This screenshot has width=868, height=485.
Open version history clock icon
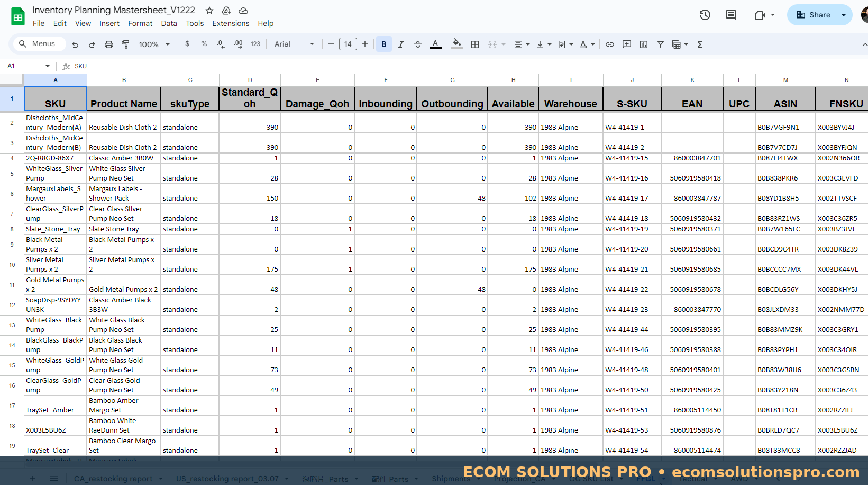[x=705, y=15]
